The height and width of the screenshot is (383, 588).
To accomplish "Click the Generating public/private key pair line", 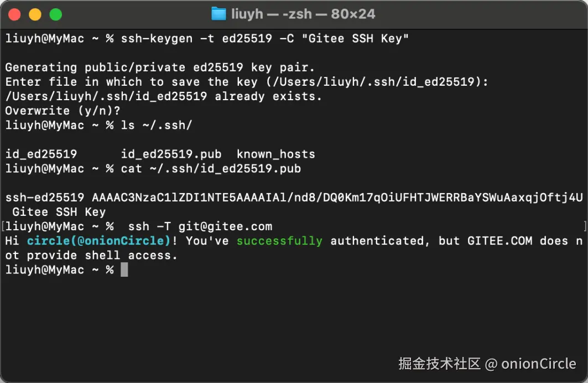I will click(160, 68).
